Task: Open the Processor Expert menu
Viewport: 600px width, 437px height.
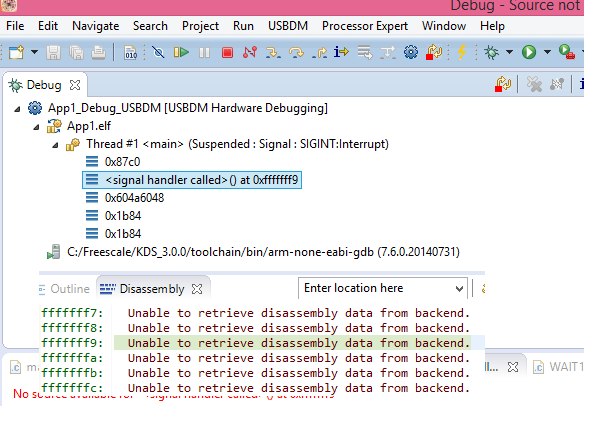Action: (x=365, y=26)
